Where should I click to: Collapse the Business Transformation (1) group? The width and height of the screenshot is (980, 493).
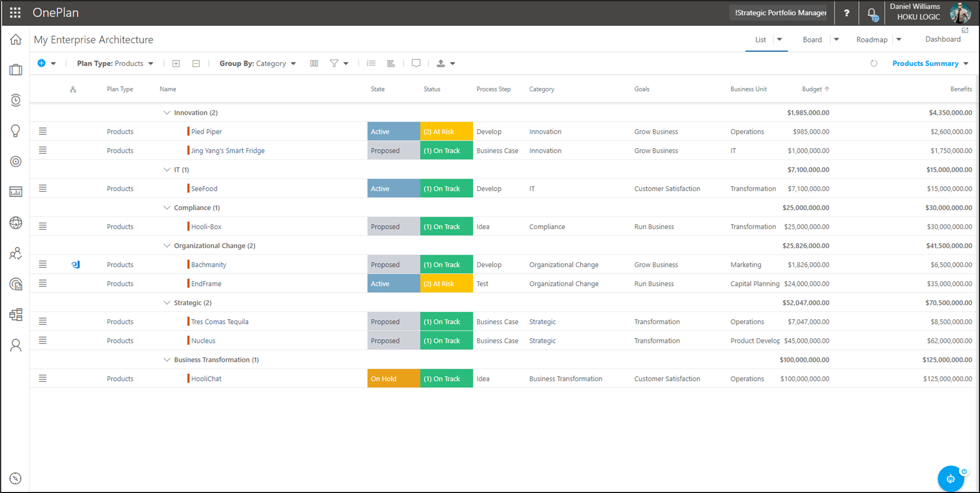(167, 360)
